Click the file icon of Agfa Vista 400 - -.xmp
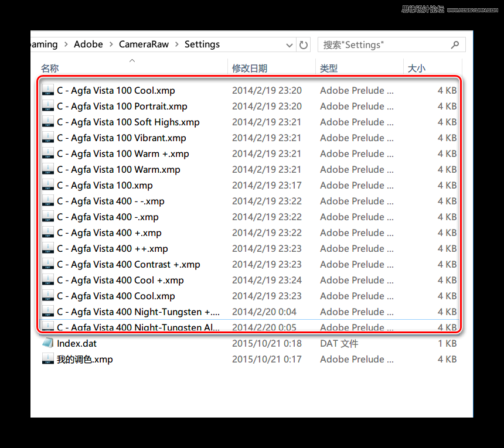This screenshot has height=448, width=504. [48, 201]
